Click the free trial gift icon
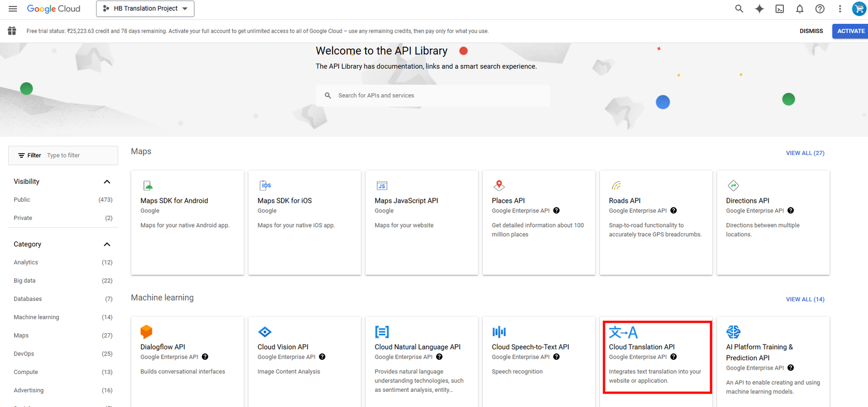The width and height of the screenshot is (868, 407). (12, 31)
